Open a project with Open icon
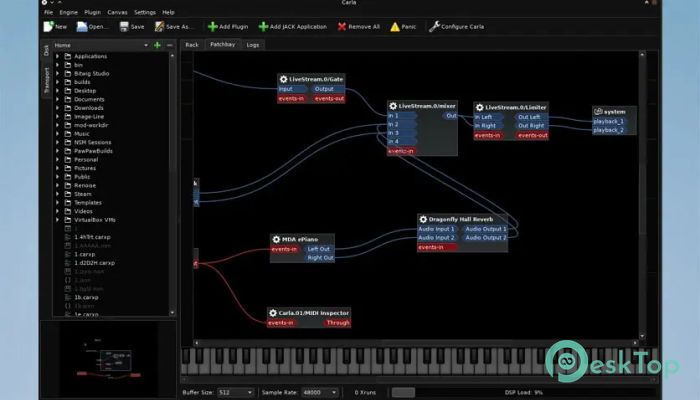Screen dimensions: 700x400 point(82,26)
